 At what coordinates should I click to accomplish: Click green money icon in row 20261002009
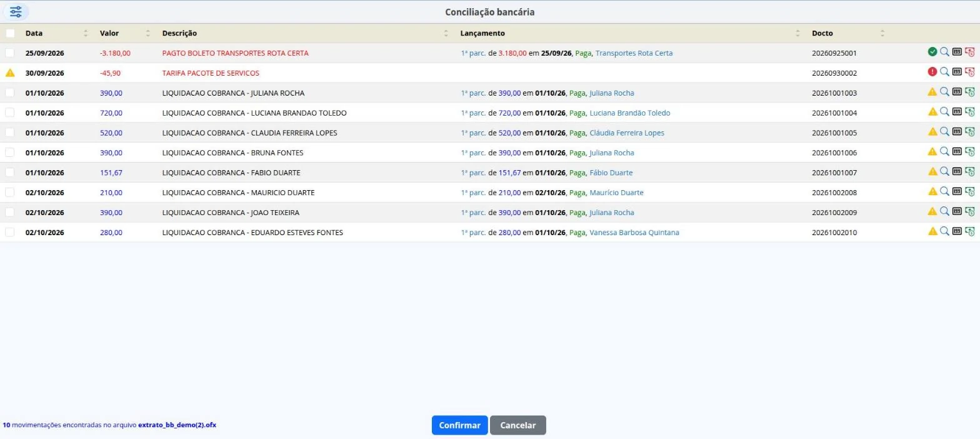coord(969,212)
